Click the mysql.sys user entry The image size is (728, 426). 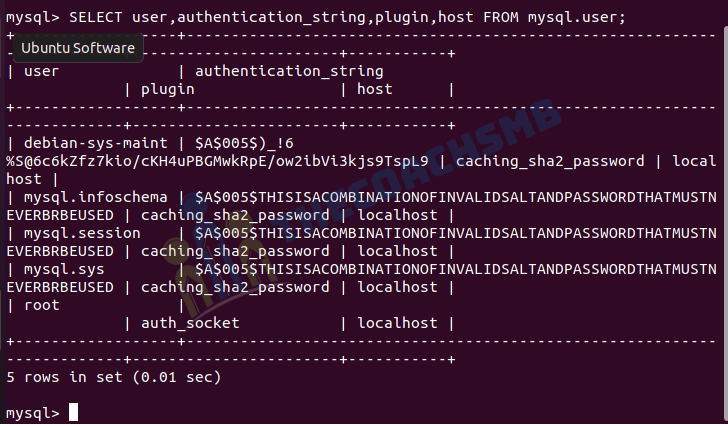pos(64,269)
